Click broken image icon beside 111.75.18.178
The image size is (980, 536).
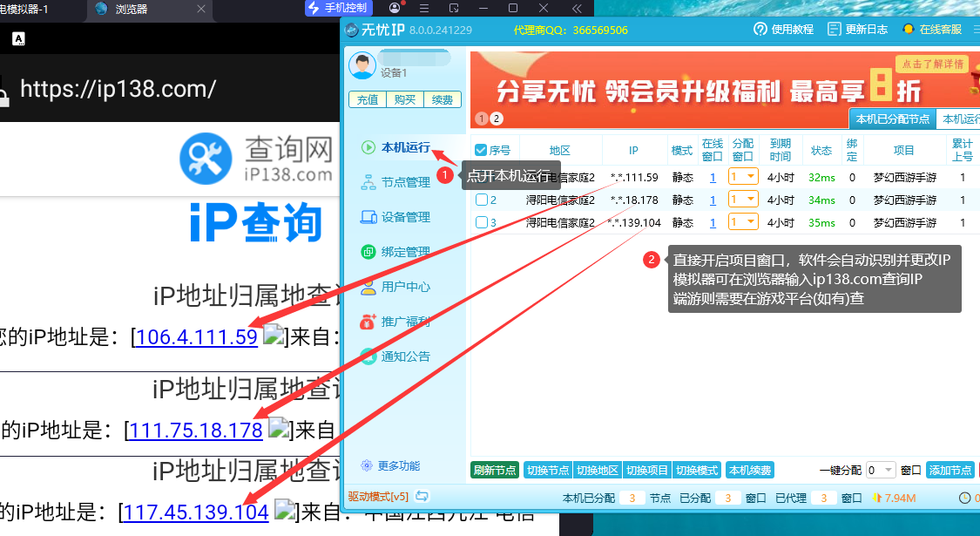(x=280, y=428)
